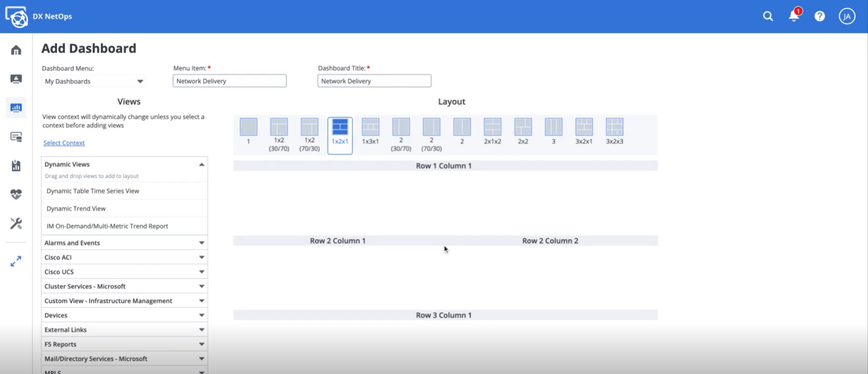Open the search magnifier in header
Viewport: 868px width, 374px height.
(x=767, y=16)
